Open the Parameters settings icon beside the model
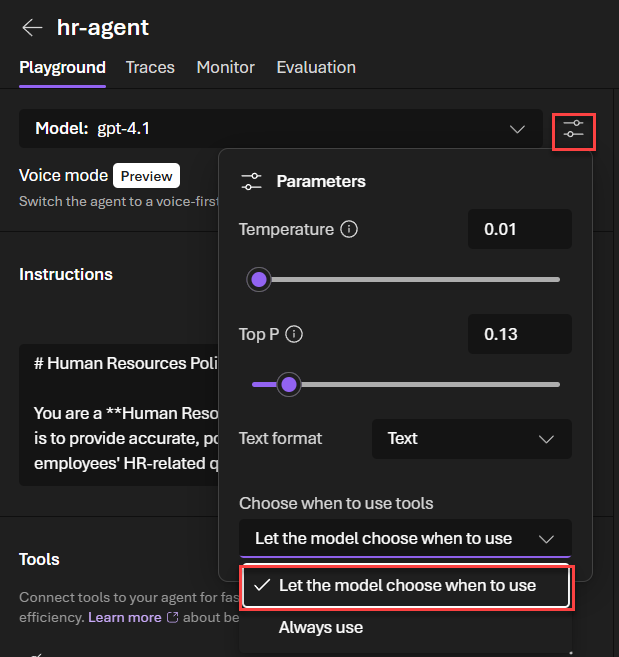 click(x=573, y=130)
